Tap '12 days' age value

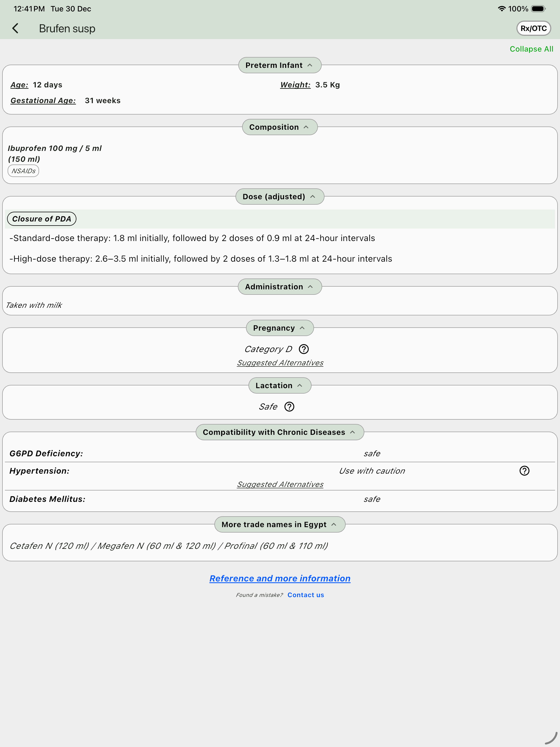point(47,85)
